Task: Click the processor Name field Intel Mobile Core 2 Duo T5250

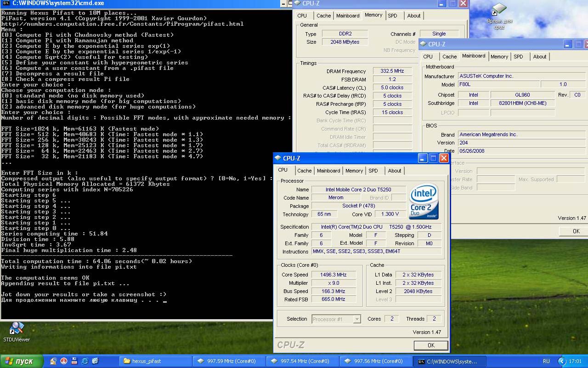Action: [x=359, y=190]
